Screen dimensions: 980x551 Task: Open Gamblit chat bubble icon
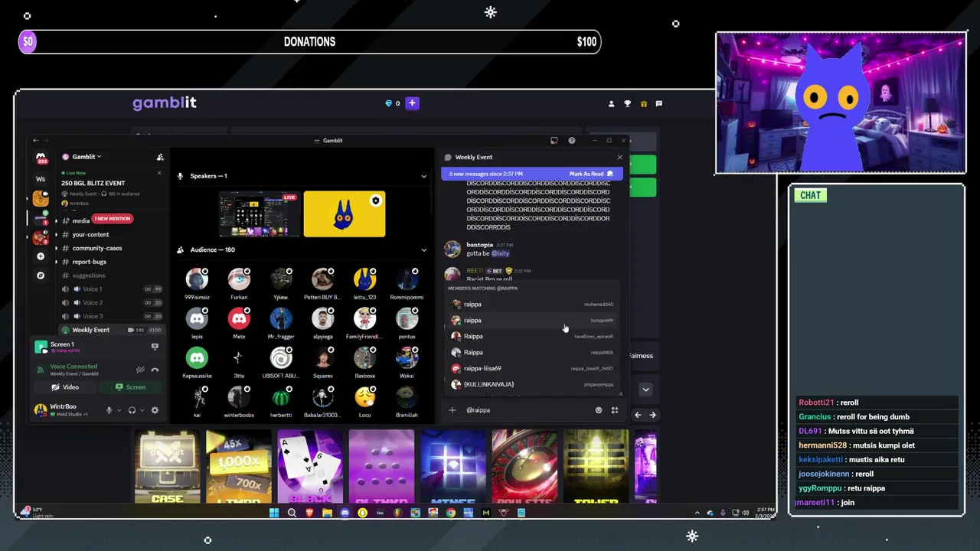pyautogui.click(x=658, y=103)
